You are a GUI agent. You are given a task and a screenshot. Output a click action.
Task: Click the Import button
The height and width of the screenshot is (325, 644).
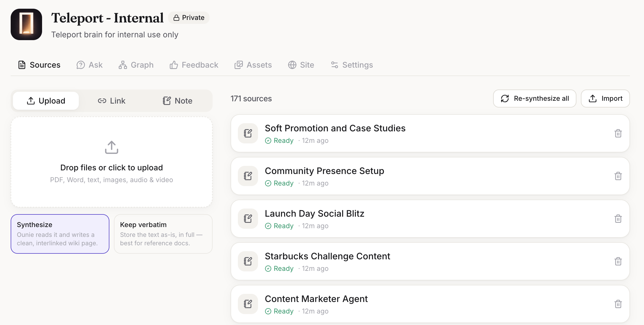(x=605, y=99)
